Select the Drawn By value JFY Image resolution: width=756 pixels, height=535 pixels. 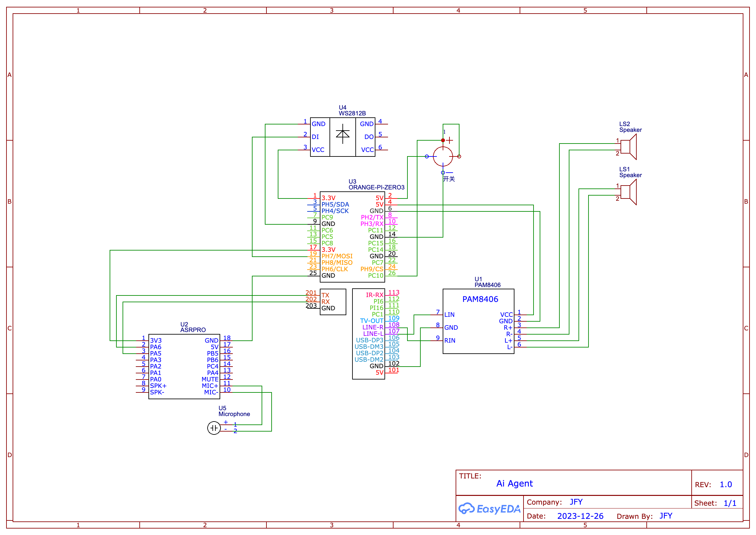(x=666, y=516)
